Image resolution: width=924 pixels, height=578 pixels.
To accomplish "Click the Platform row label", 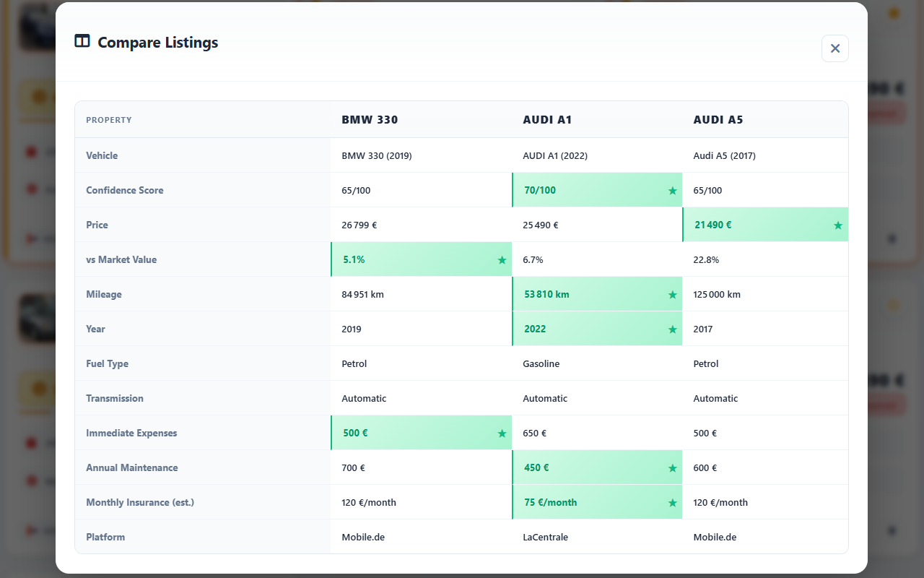I will (x=105, y=537).
